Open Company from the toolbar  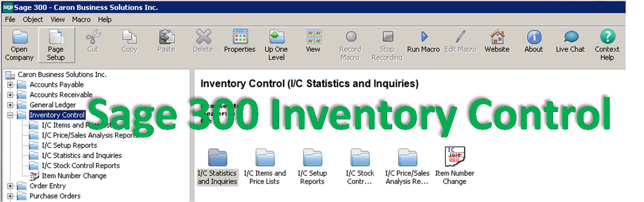[x=19, y=45]
